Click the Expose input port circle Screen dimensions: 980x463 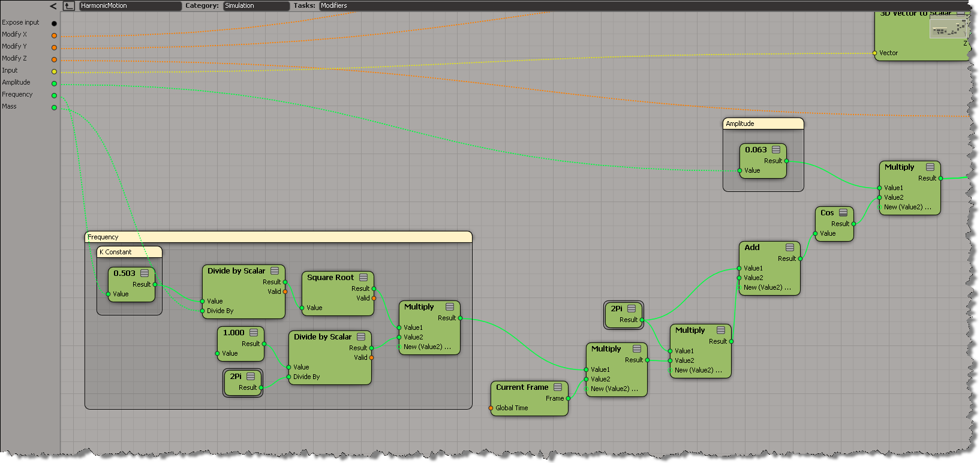click(x=54, y=23)
